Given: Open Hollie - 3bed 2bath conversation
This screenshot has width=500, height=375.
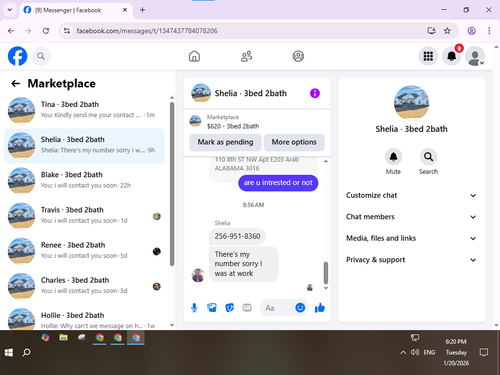Looking at the screenshot, I should tap(84, 318).
